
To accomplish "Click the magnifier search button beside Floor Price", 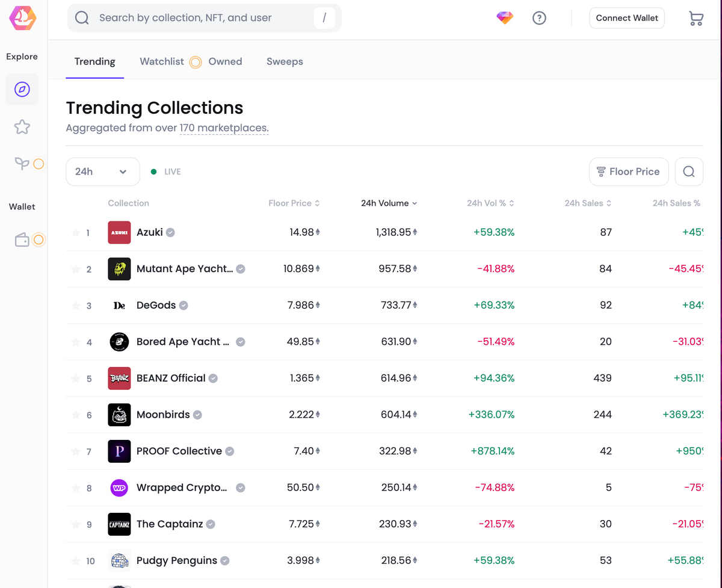I will (689, 172).
